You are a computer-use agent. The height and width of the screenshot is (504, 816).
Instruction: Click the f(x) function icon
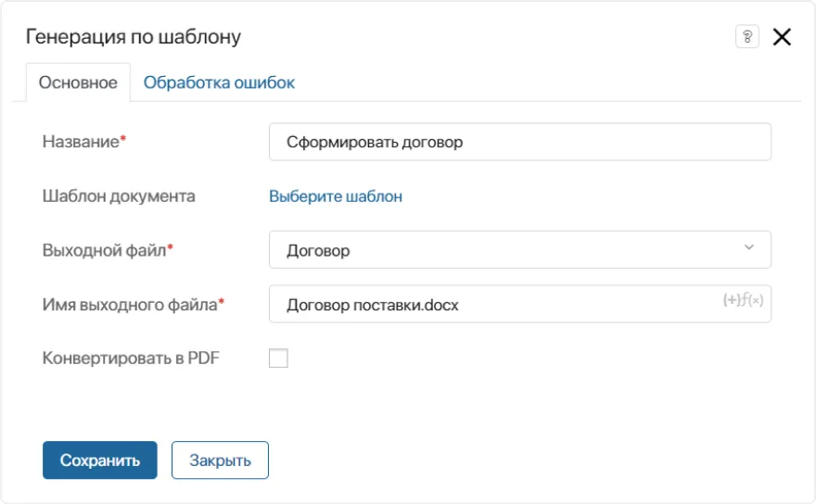click(753, 301)
